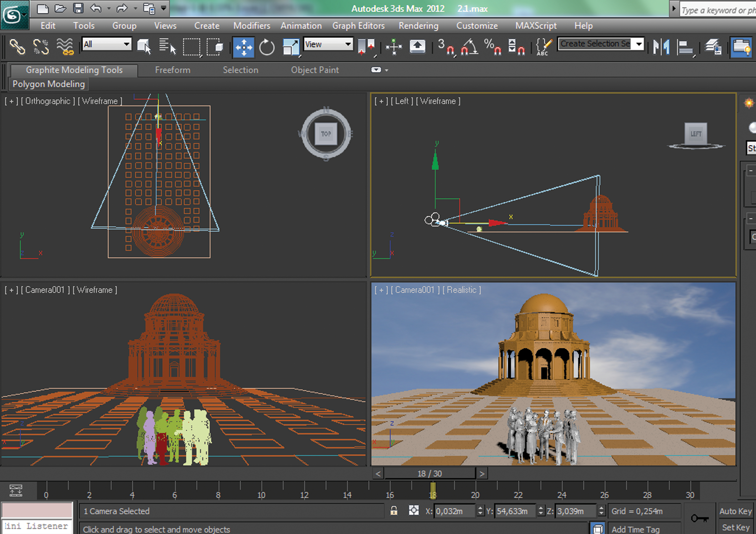Image resolution: width=756 pixels, height=534 pixels.
Task: Switch to the ribbon Selection tab
Action: (240, 70)
